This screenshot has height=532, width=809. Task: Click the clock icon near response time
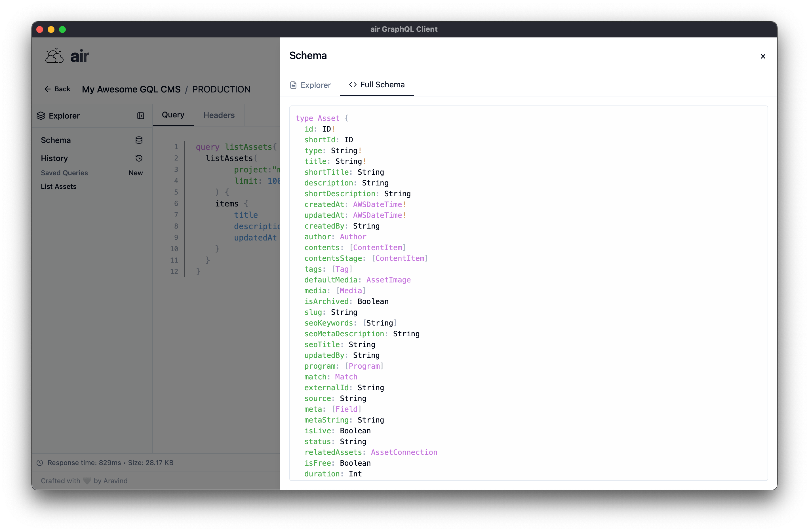pos(40,463)
